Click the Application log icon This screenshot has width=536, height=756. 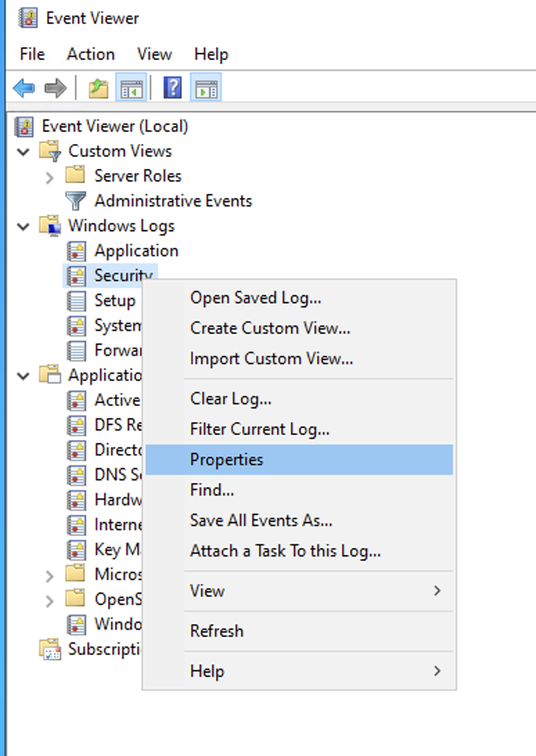tap(75, 251)
